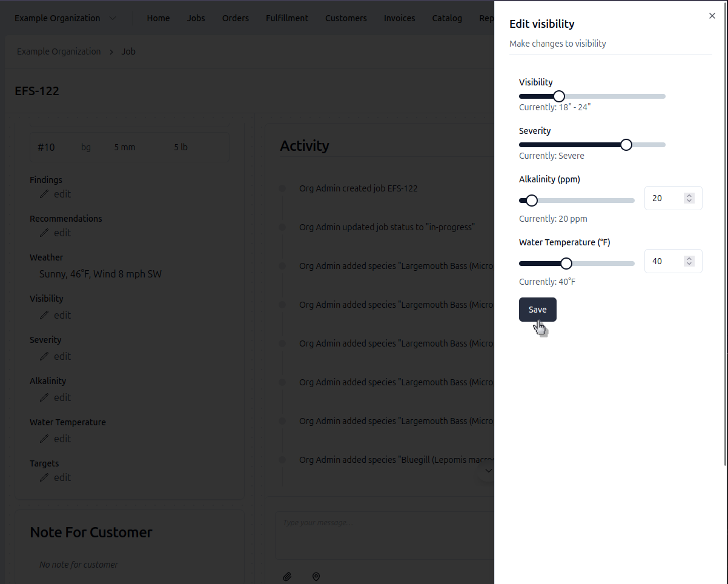Image resolution: width=728 pixels, height=584 pixels.
Task: Click the pencil edit icon under Severity
Action: click(44, 357)
